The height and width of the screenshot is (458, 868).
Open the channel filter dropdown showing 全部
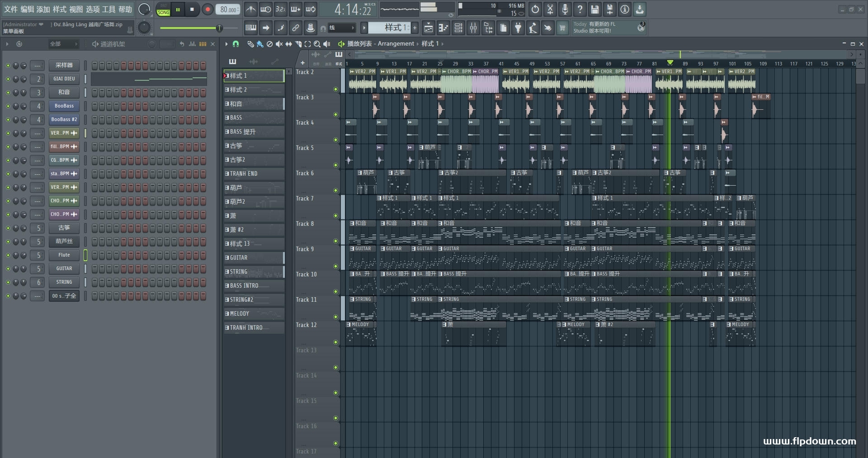click(63, 44)
